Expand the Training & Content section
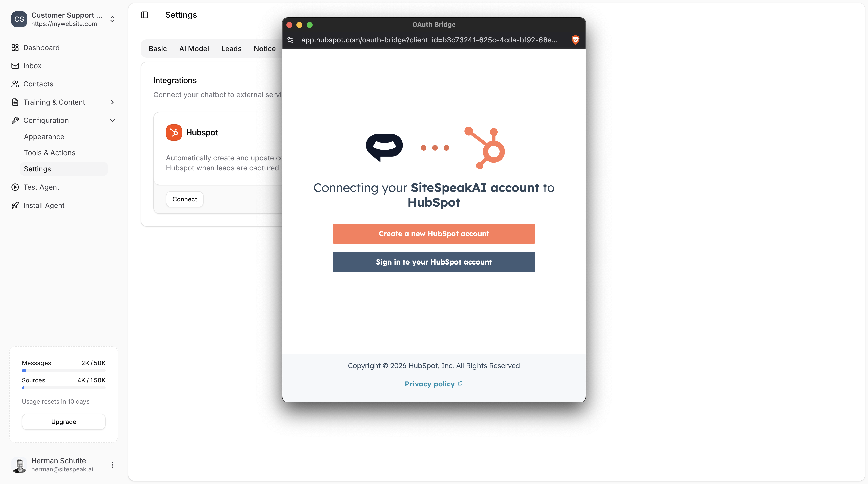The height and width of the screenshot is (484, 868). coord(112,102)
